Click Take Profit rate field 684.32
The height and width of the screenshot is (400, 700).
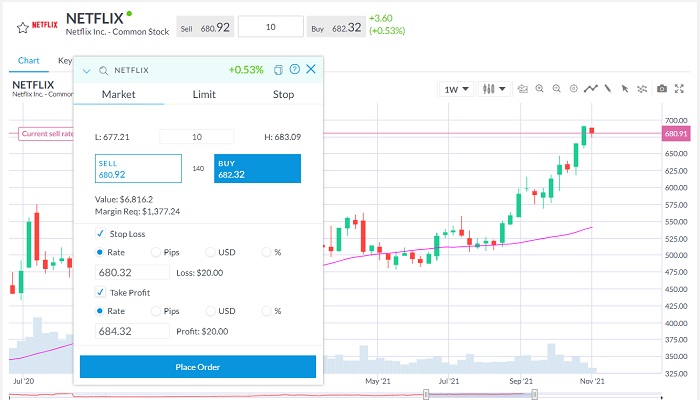[x=132, y=331]
